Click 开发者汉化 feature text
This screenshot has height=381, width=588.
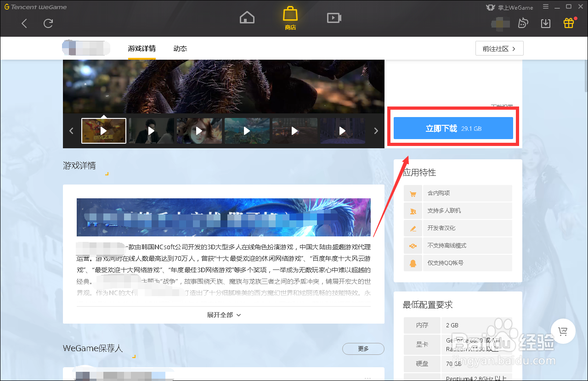[441, 228]
